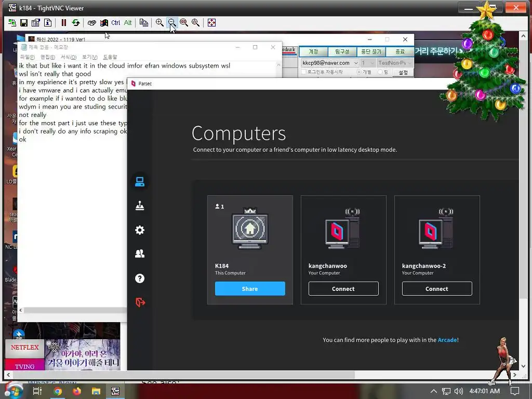The width and height of the screenshot is (532, 399).
Task: Click the 중단 끊기 button
Action: [x=371, y=51]
